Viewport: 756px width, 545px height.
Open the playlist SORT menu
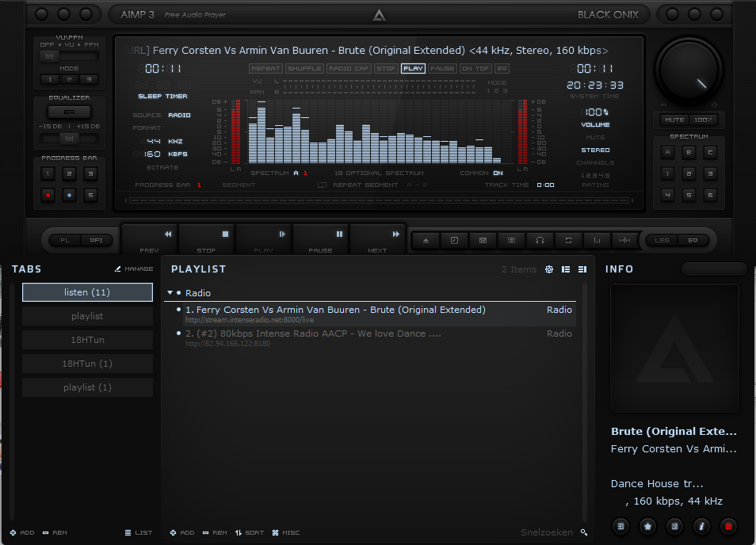[x=250, y=532]
